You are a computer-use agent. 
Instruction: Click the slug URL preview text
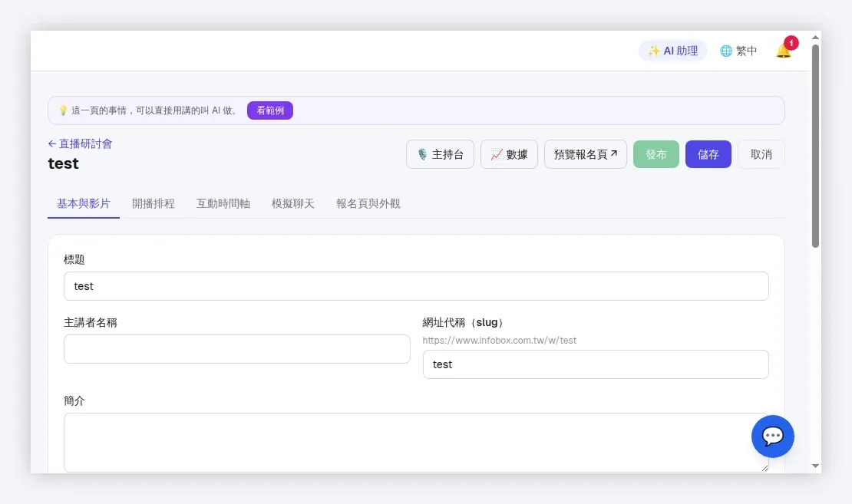(x=500, y=341)
